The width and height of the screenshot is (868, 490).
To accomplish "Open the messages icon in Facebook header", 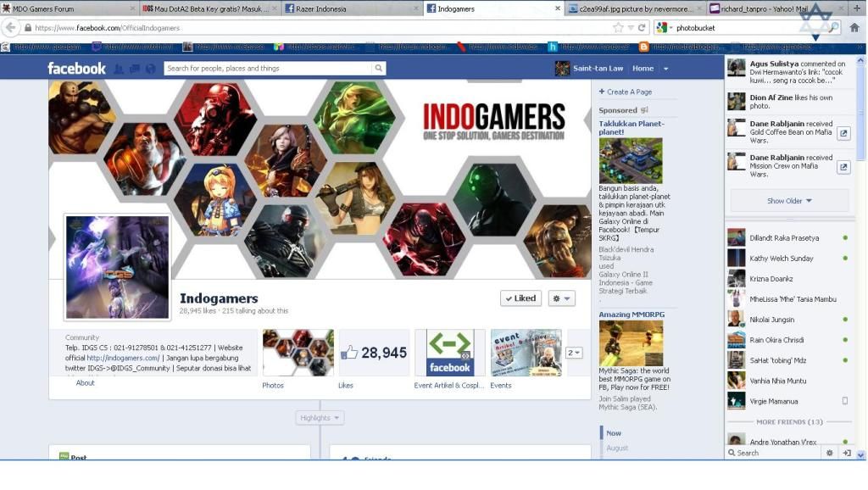I will pos(135,69).
